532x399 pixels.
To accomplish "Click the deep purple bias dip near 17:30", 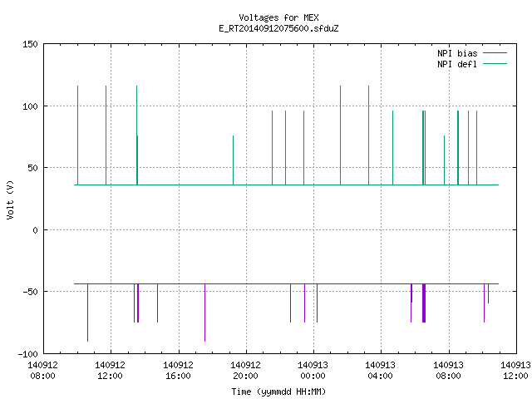I will [205, 313].
